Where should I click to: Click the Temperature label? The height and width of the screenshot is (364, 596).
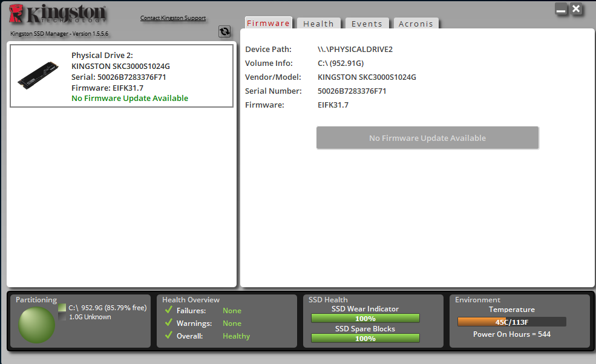(x=512, y=310)
